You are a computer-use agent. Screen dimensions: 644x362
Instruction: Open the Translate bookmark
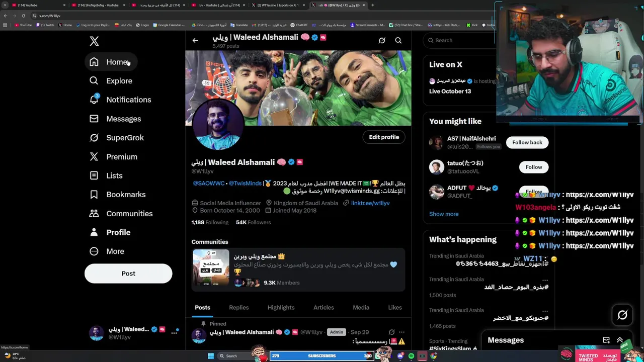pos(239,25)
